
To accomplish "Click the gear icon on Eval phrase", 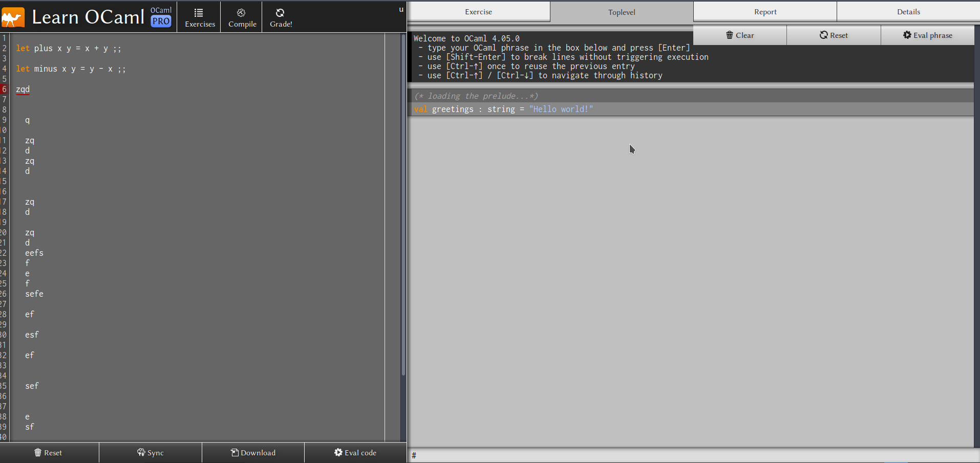I will click(907, 35).
